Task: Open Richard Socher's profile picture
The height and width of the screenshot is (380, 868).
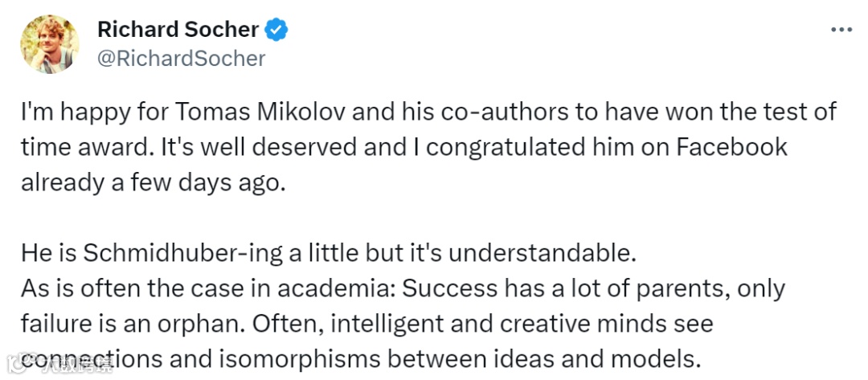Action: pyautogui.click(x=50, y=43)
